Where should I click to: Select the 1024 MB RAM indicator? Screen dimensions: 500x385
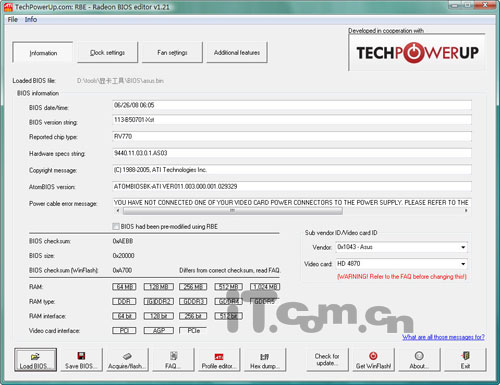[265, 287]
